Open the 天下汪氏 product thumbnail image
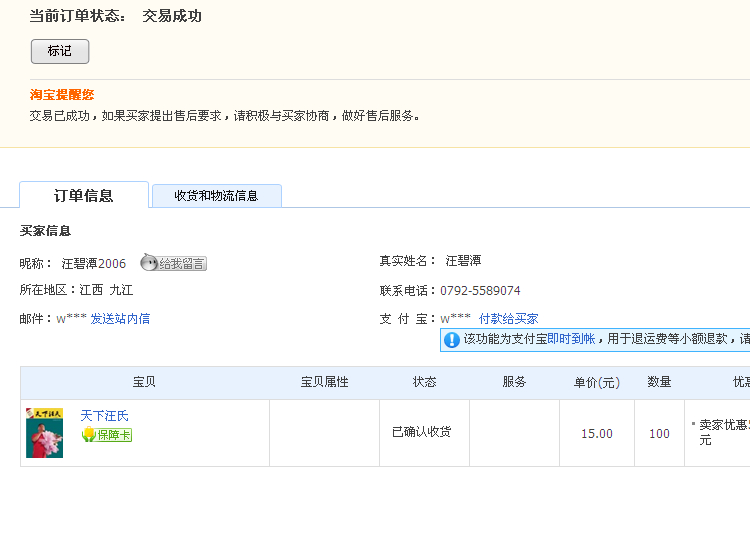The image size is (750, 541). click(x=44, y=432)
